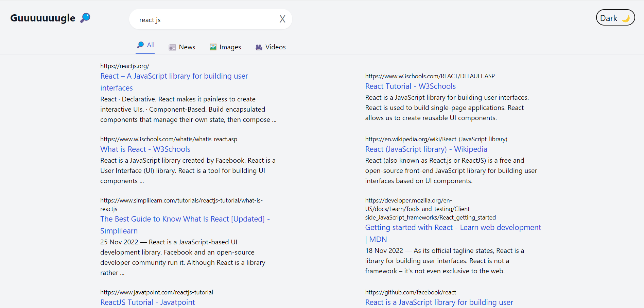Open the Simplilearn React guide link

(185, 219)
